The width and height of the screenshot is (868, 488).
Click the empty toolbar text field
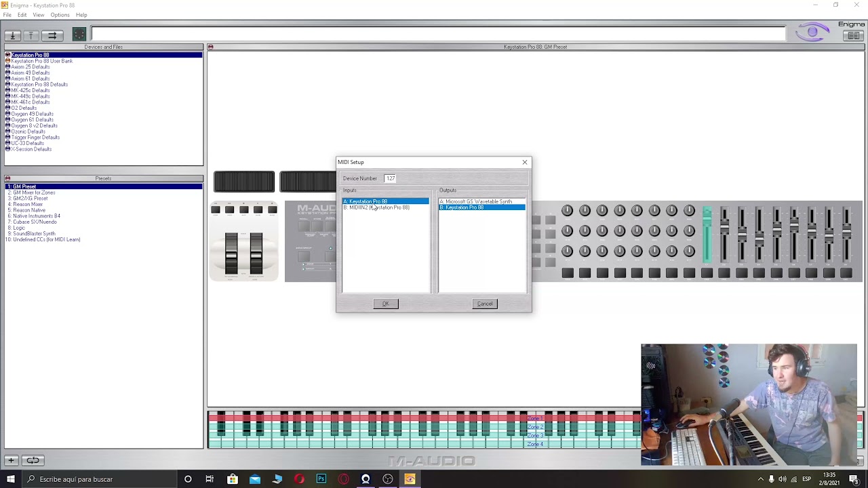(x=438, y=34)
